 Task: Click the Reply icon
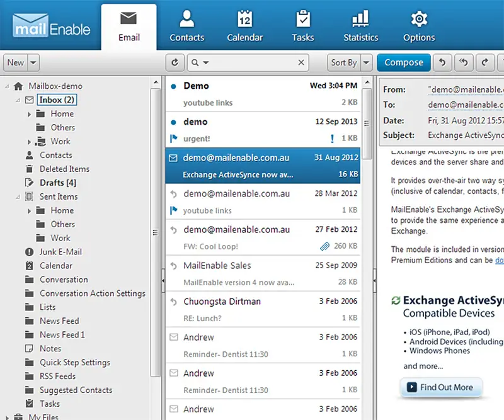442,62
